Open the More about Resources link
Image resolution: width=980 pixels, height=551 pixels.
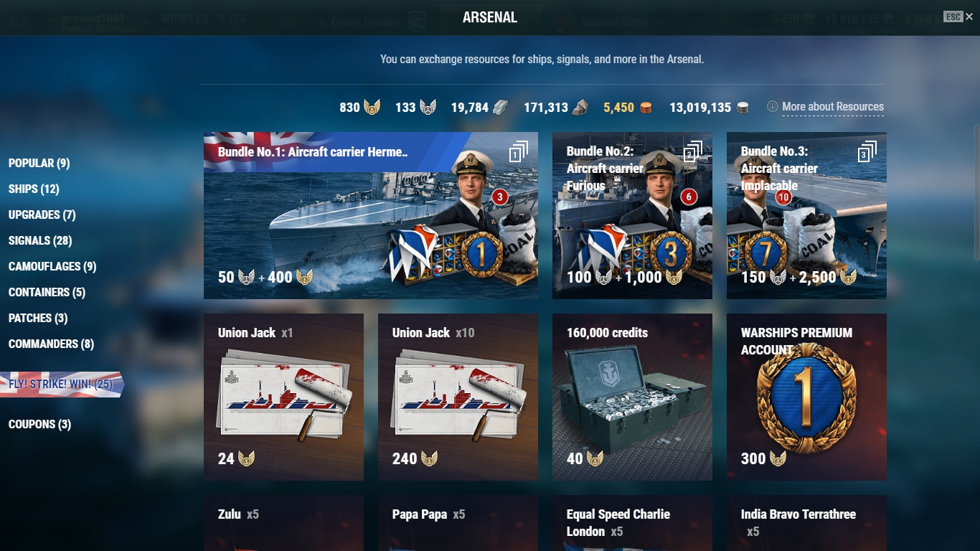(x=833, y=107)
